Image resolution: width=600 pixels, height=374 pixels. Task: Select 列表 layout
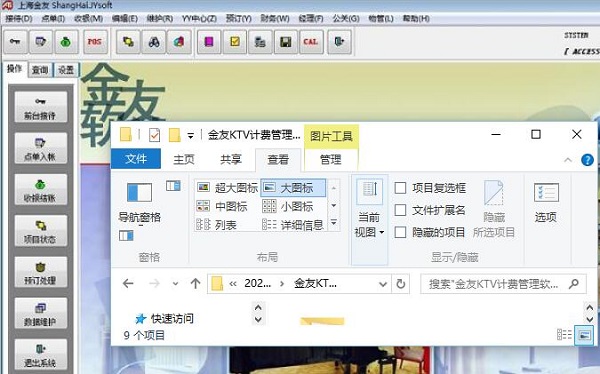click(217, 225)
